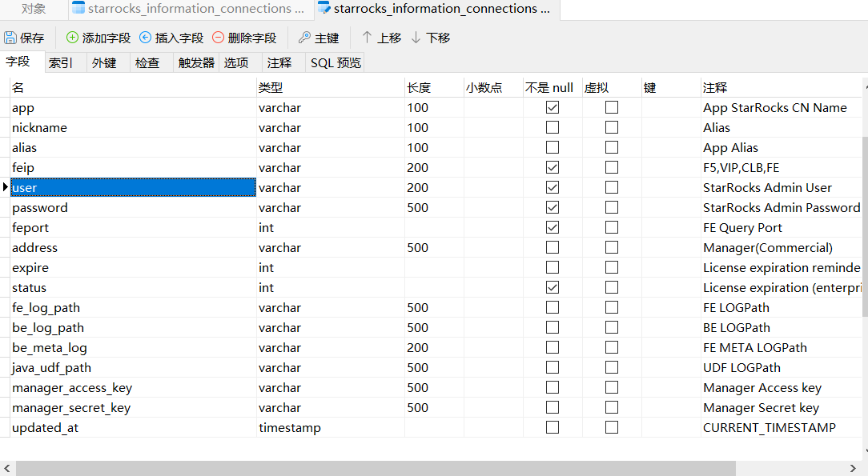The width and height of the screenshot is (868, 476).
Task: Enable Not Null for the address field
Action: tap(553, 247)
